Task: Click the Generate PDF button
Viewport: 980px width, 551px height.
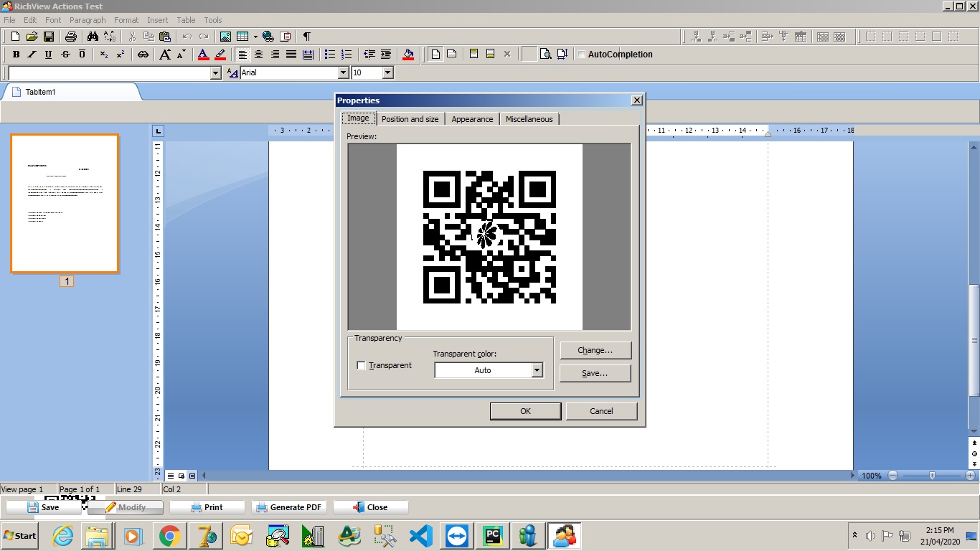Action: point(289,507)
